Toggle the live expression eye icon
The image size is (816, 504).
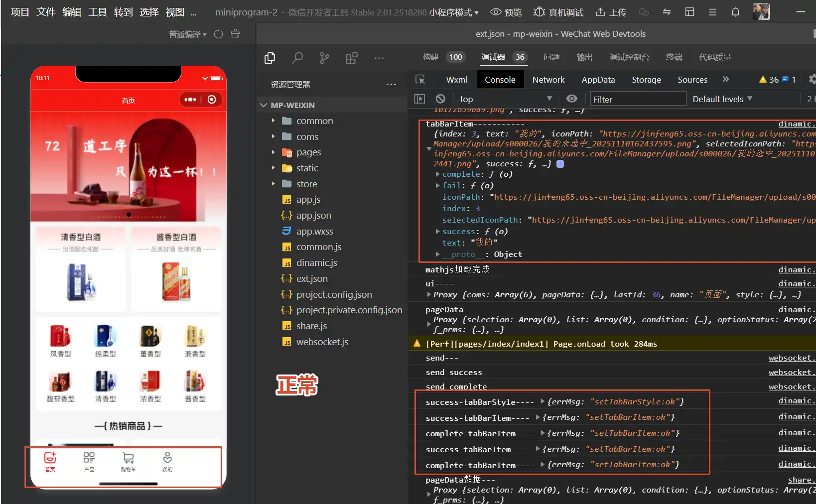pyautogui.click(x=571, y=99)
